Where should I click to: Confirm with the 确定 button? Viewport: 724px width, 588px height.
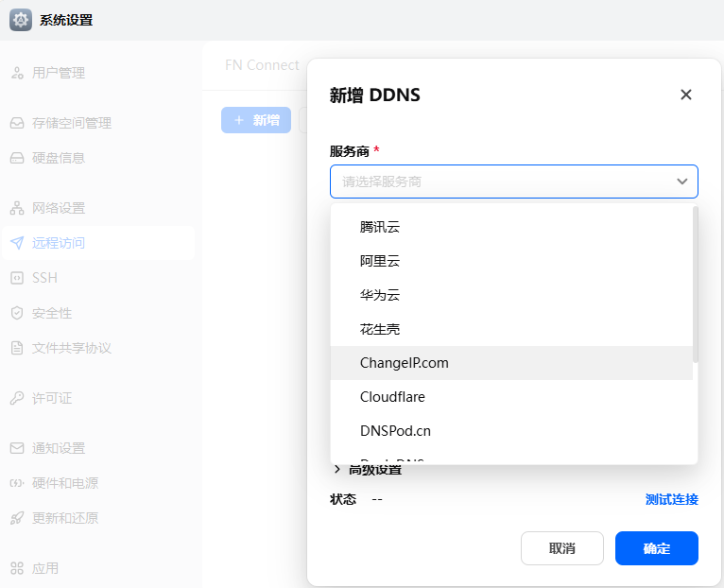click(x=657, y=548)
